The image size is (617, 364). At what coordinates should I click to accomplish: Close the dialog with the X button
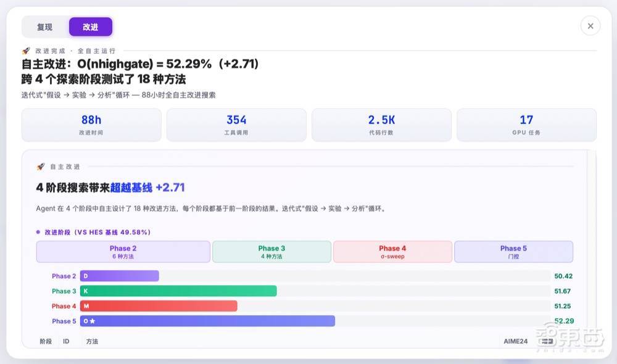pos(590,26)
